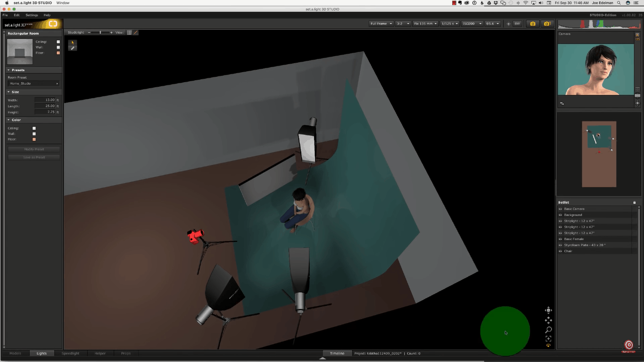Toggle visibility of Basic Female model
The height and width of the screenshot is (362, 644).
(561, 239)
